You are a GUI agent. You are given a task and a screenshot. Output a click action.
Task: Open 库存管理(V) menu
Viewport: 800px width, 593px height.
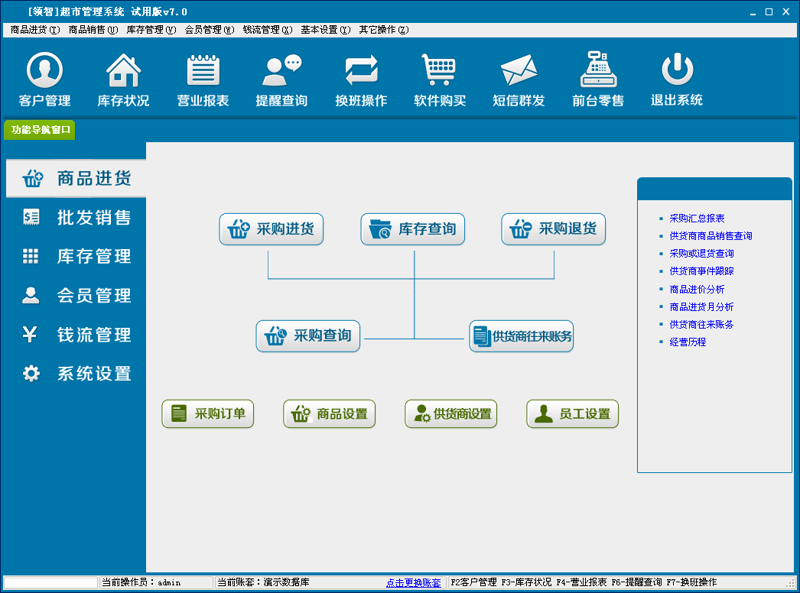pyautogui.click(x=152, y=30)
